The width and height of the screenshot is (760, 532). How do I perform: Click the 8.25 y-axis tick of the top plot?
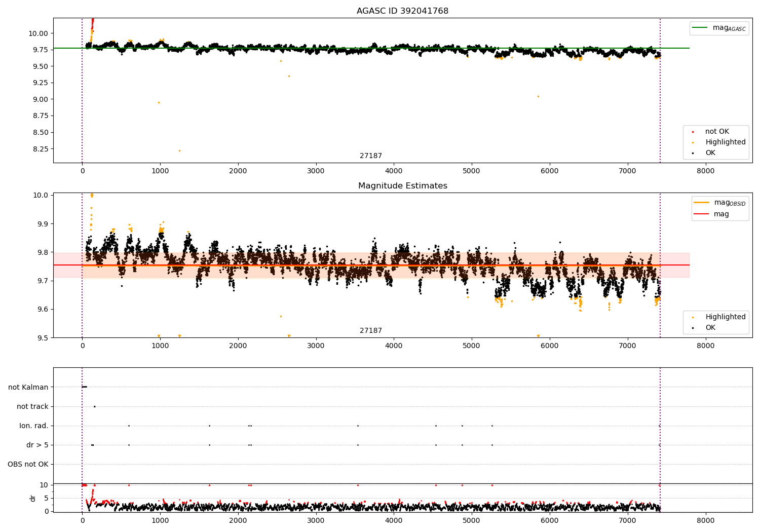(x=40, y=149)
